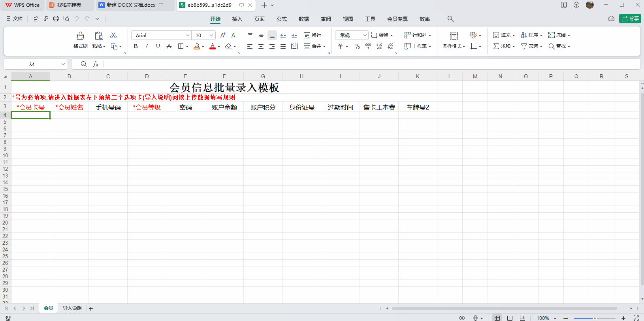Click the distributed alignment icon

294,46
